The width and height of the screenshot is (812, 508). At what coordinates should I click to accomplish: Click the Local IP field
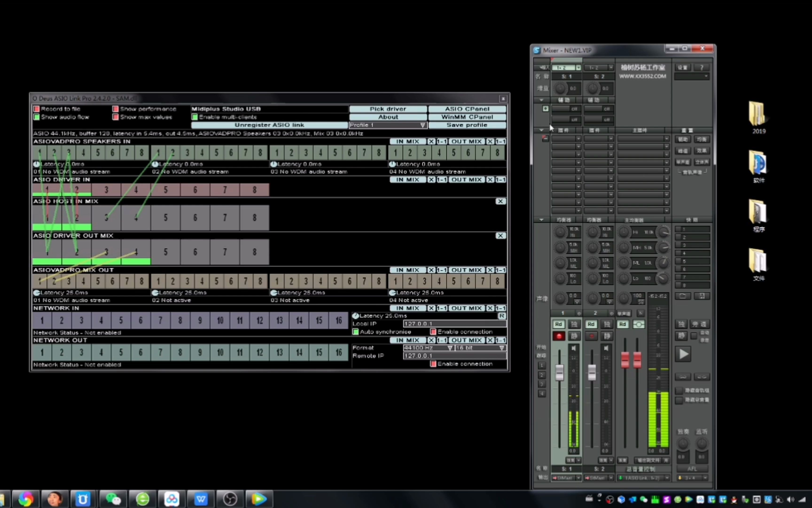(455, 324)
